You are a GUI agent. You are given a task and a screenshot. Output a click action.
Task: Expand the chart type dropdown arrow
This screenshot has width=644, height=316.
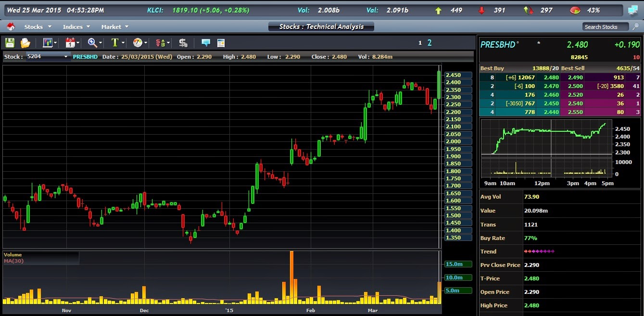click(x=56, y=43)
